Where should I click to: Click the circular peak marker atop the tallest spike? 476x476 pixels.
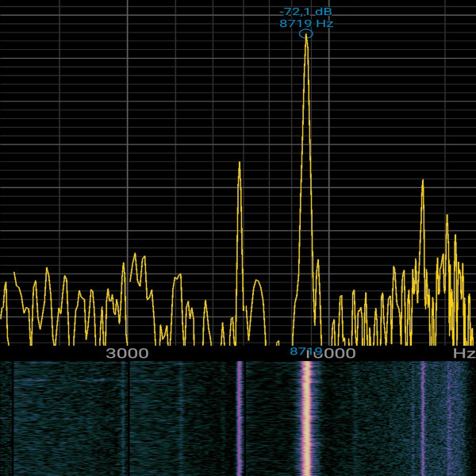coord(306,33)
